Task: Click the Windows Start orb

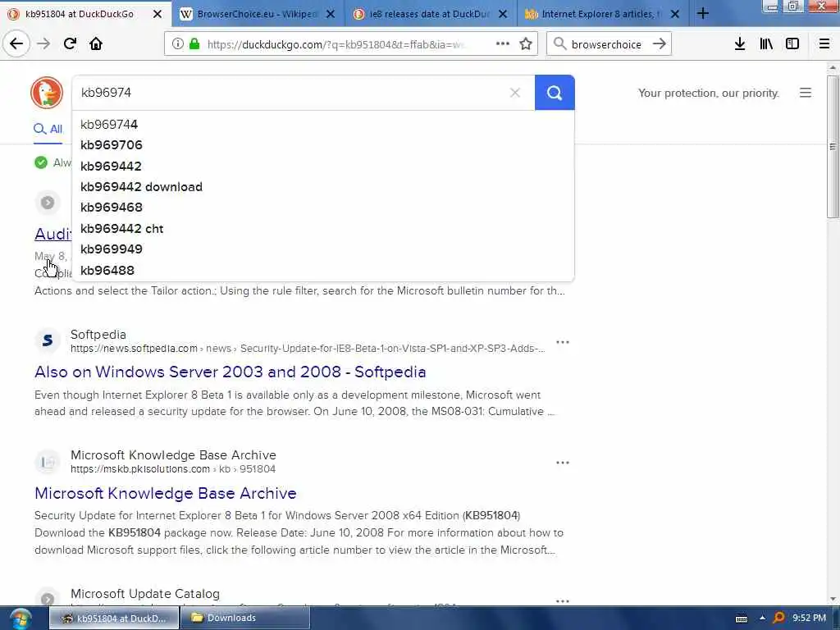Action: coord(21,619)
